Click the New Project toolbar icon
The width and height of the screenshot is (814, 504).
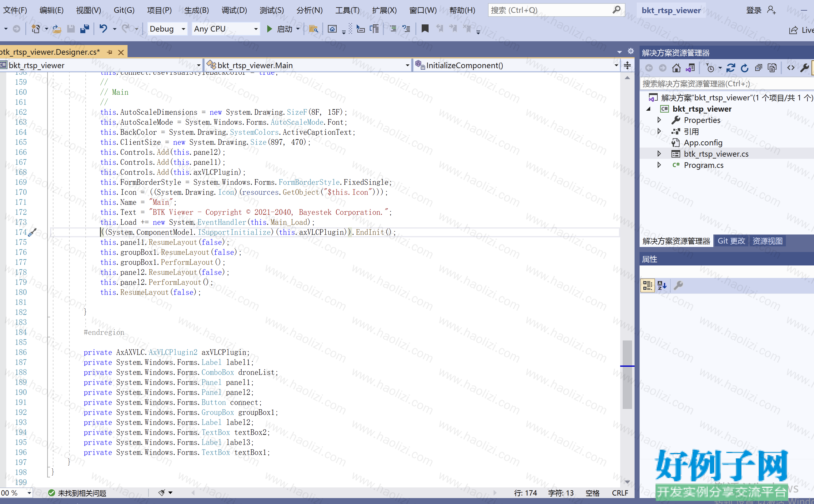pyautogui.click(x=35, y=29)
